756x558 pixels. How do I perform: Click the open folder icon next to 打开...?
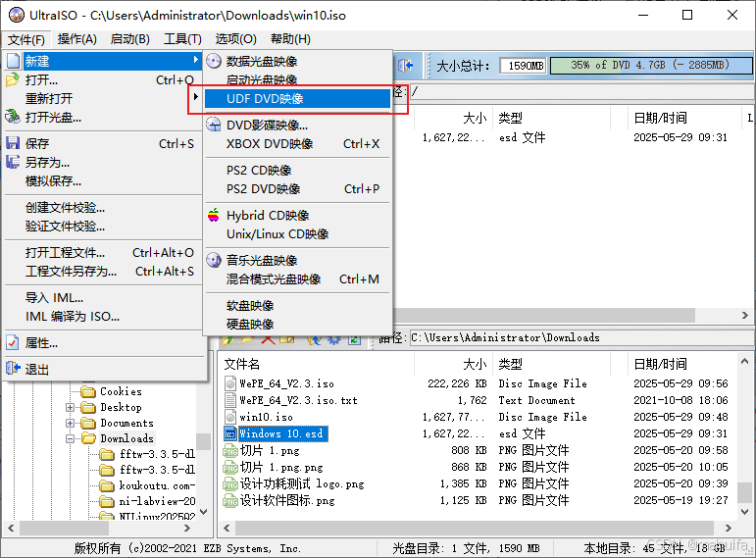click(x=13, y=79)
